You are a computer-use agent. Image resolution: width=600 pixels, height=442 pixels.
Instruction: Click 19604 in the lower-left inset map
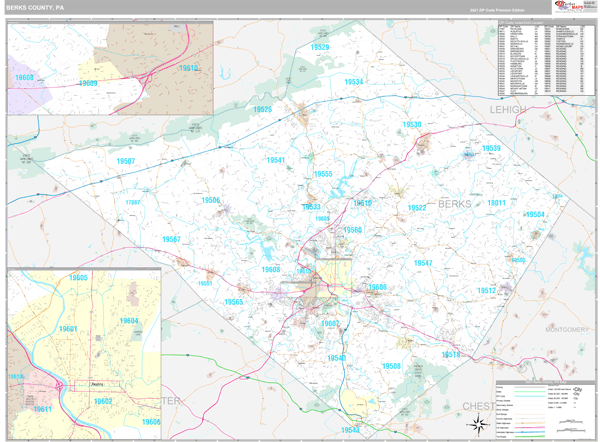[x=128, y=320]
